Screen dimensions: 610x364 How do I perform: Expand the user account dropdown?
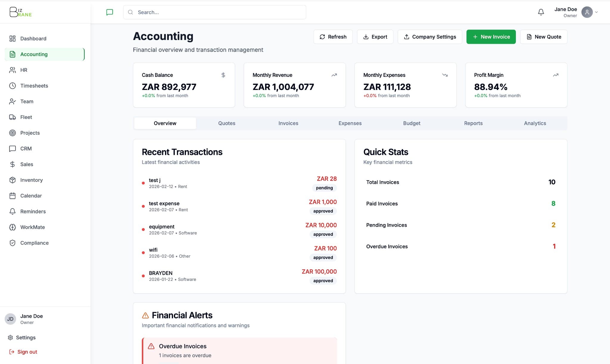(597, 12)
